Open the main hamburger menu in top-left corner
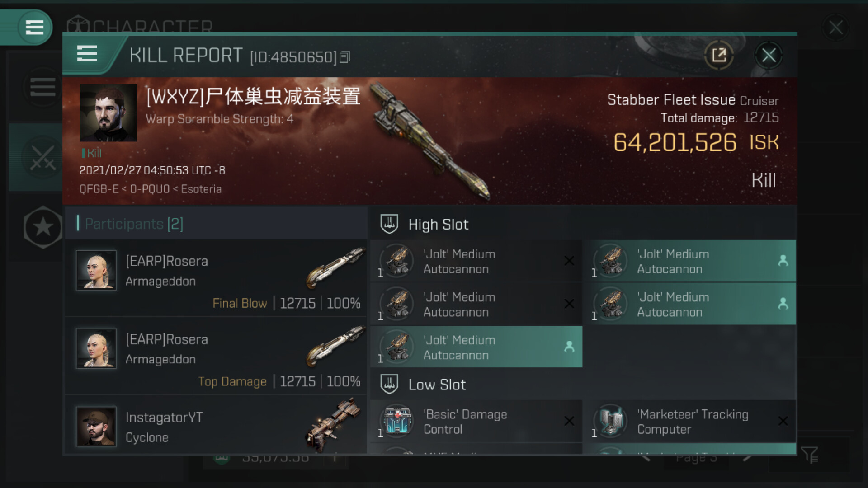This screenshot has width=868, height=488. [34, 27]
